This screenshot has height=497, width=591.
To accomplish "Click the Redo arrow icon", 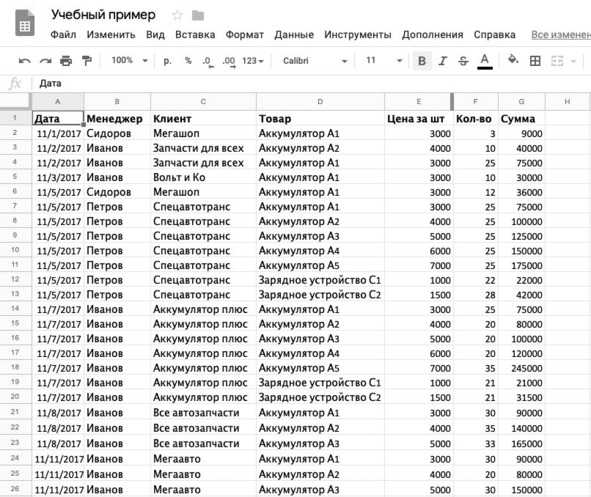I will pyautogui.click(x=46, y=61).
